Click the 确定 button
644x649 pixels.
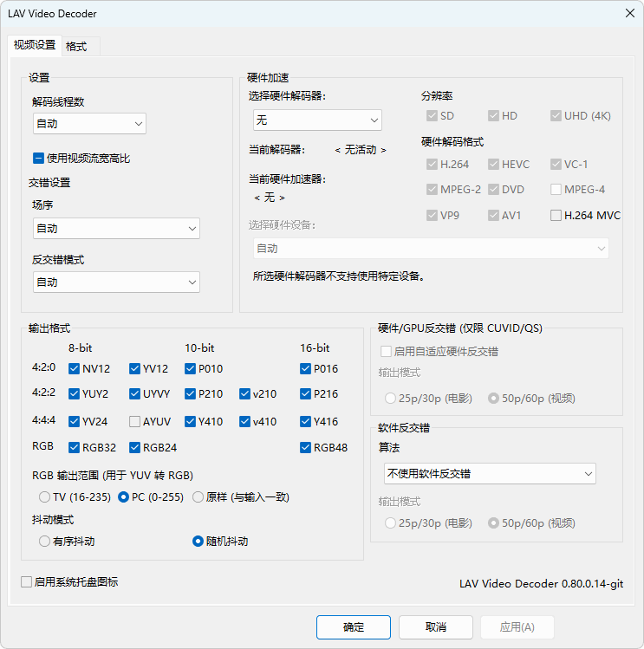coord(354,627)
